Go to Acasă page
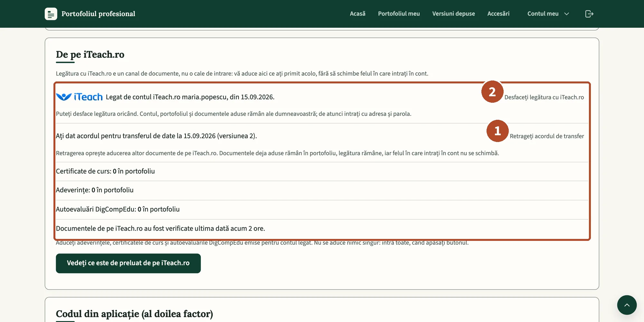Viewport: 644px width, 322px height. 358,14
